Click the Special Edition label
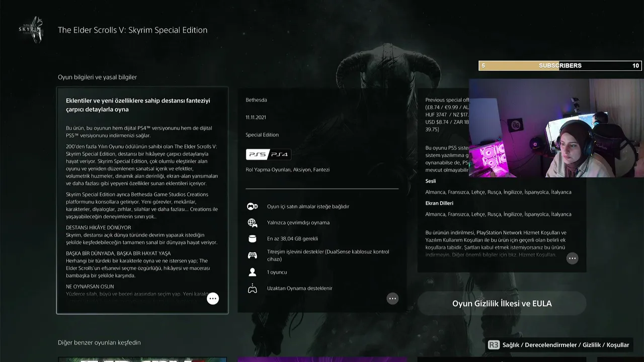The image size is (644, 362). tap(262, 135)
